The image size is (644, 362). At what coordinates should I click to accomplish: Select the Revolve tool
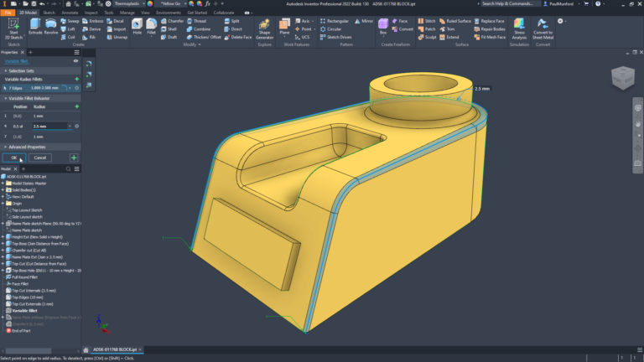51,27
